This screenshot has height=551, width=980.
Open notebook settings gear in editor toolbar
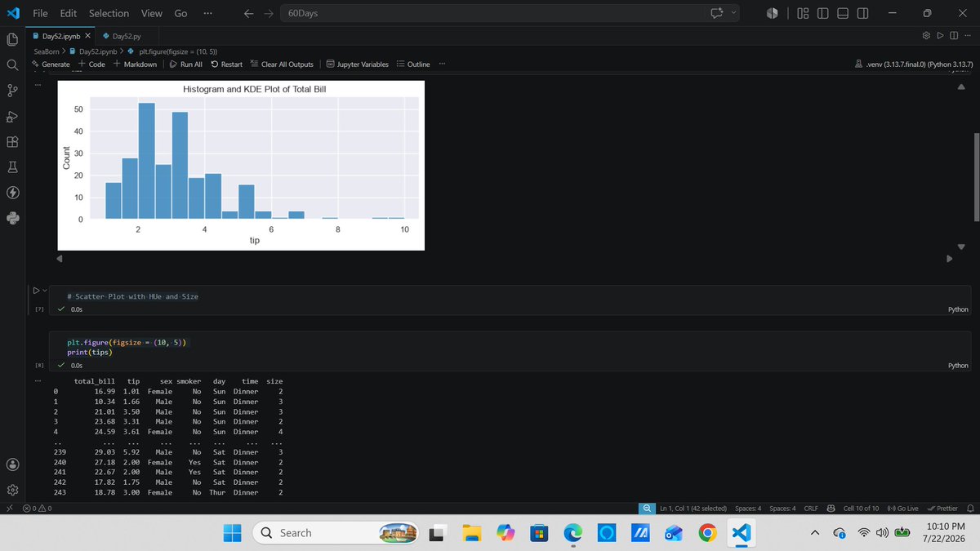click(x=925, y=36)
